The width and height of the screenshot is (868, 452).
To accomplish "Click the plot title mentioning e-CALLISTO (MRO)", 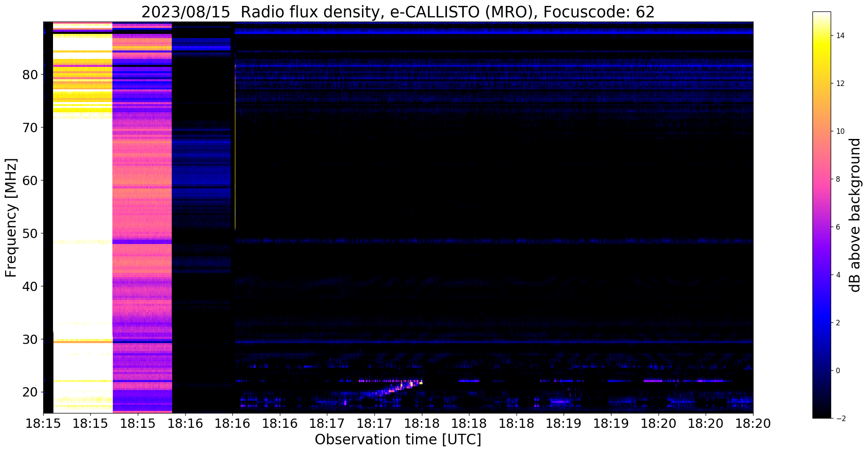I will click(398, 12).
